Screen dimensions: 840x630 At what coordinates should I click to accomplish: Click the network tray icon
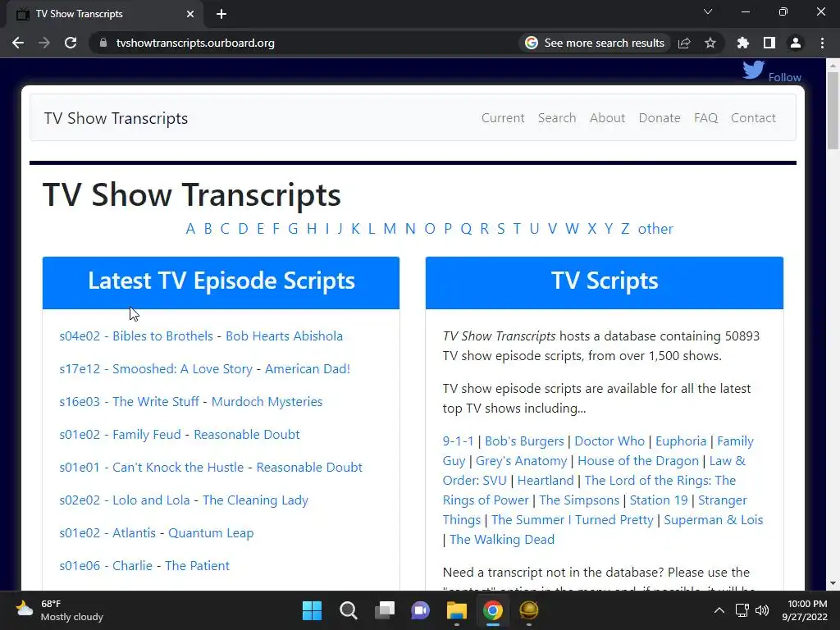click(x=742, y=610)
